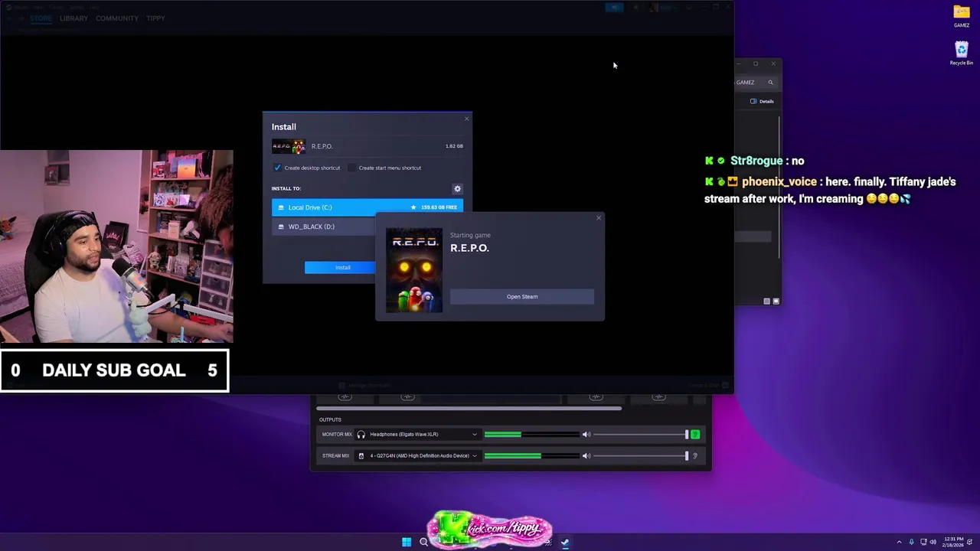Open install location settings gear
The image size is (980, 551).
click(457, 189)
